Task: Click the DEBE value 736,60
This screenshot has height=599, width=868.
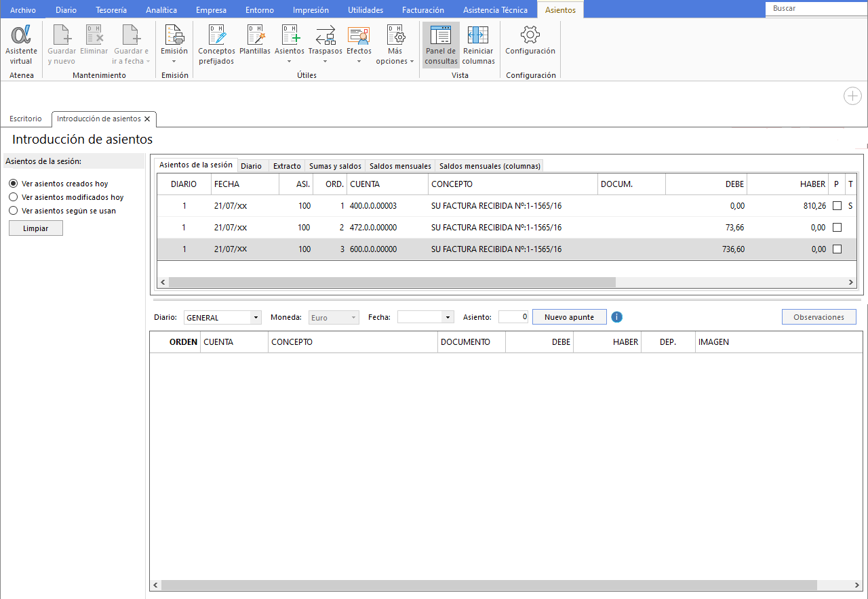Action: coord(733,249)
